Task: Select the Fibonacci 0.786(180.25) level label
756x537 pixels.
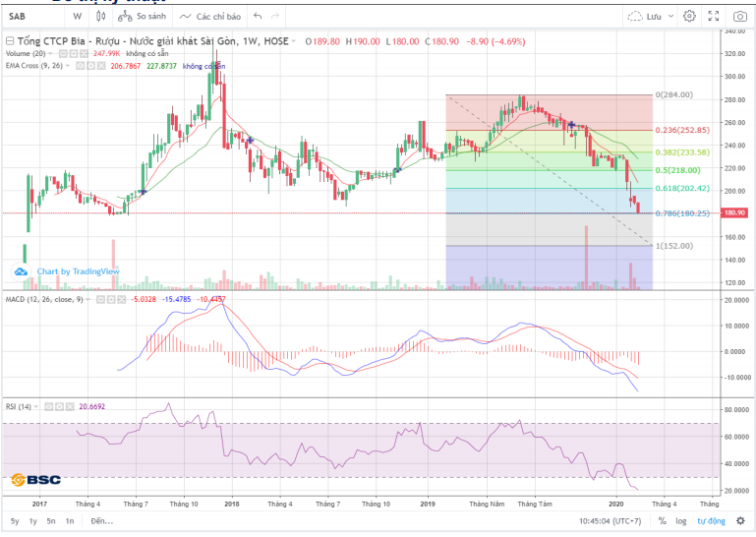Action: pos(682,213)
